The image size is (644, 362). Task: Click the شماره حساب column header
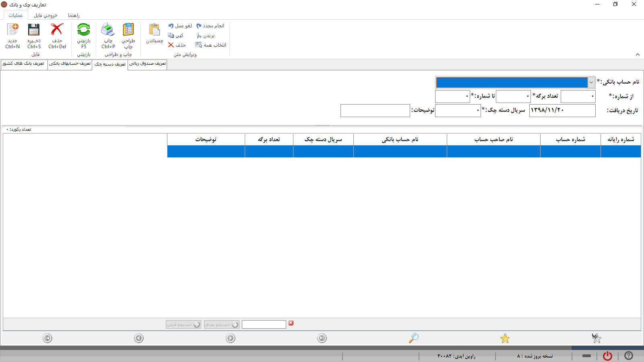coord(570,140)
